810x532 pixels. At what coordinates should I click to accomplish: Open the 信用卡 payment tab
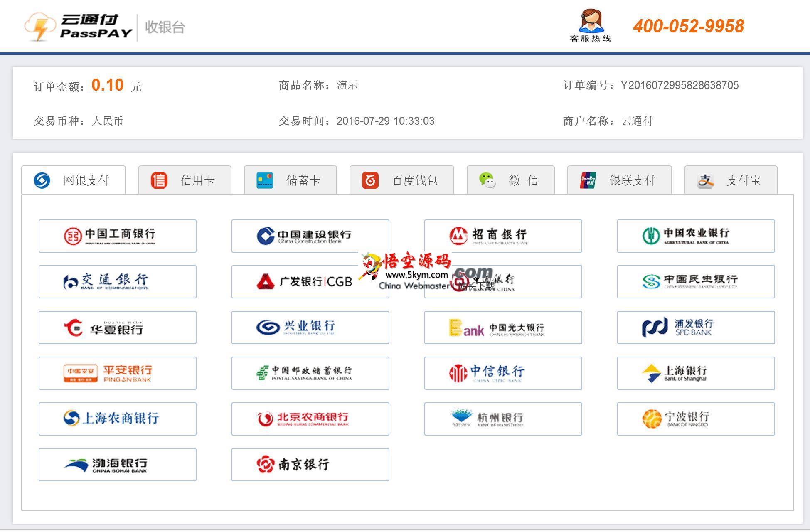[185, 180]
